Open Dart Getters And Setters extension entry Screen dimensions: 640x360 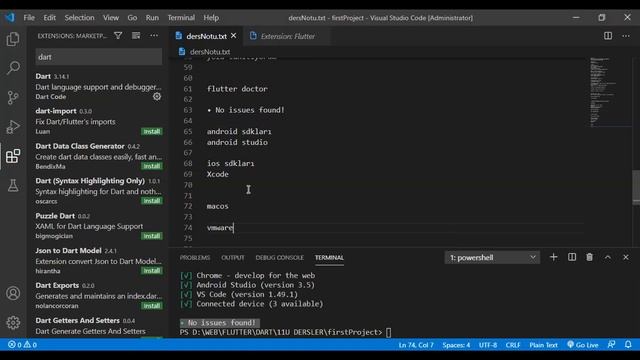[98, 326]
